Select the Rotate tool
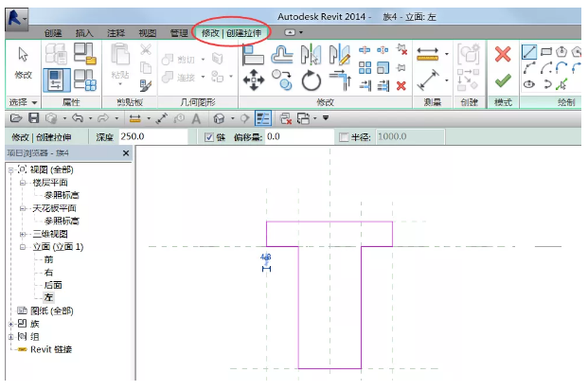This screenshot has width=588, height=390. (x=312, y=80)
